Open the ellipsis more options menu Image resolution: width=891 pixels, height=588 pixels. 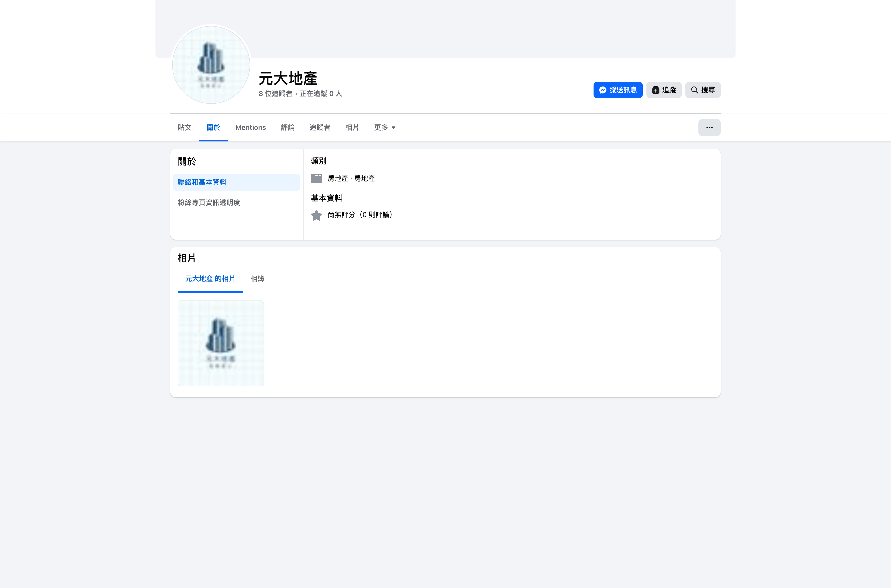coord(709,128)
